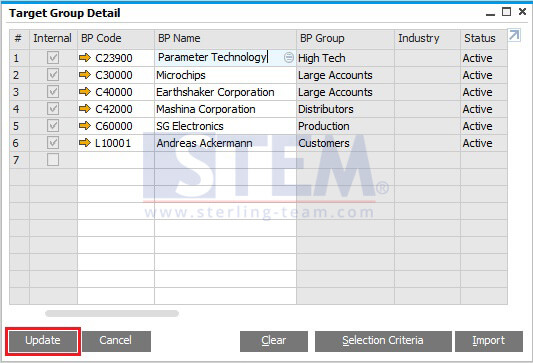Click the Import button

point(489,341)
